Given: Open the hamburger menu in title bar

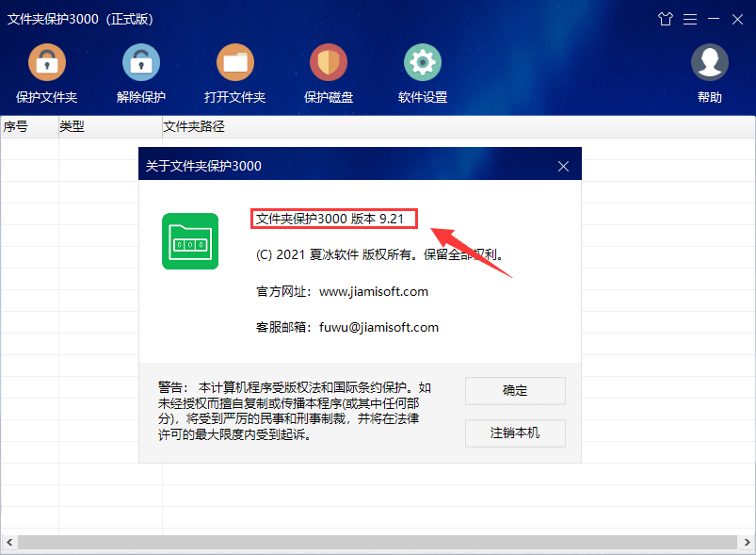Looking at the screenshot, I should [690, 19].
